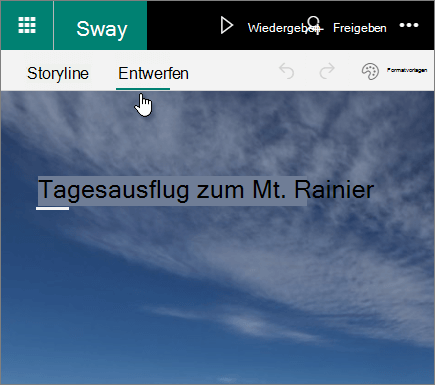Click the Formatvorlagen label

point(407,70)
